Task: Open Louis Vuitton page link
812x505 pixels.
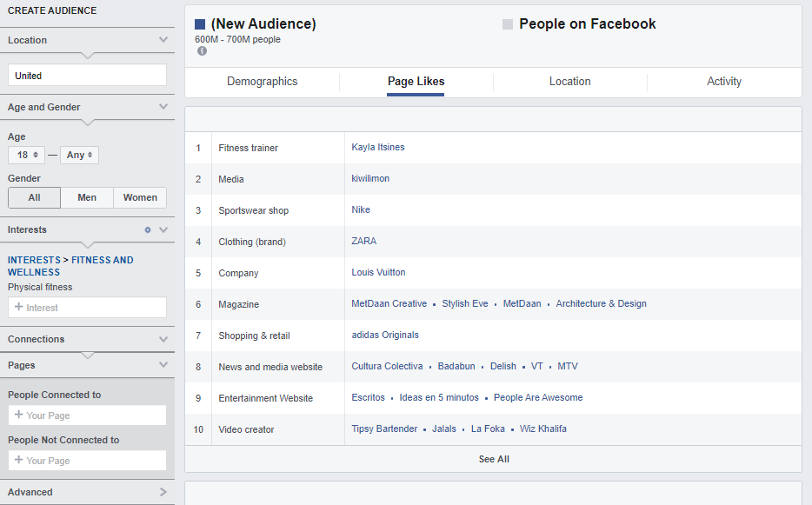Action: click(x=378, y=272)
